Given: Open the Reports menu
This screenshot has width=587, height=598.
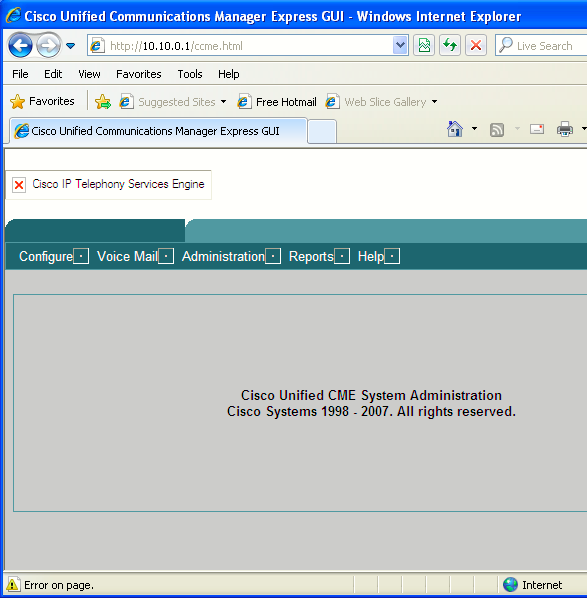Looking at the screenshot, I should click(311, 256).
